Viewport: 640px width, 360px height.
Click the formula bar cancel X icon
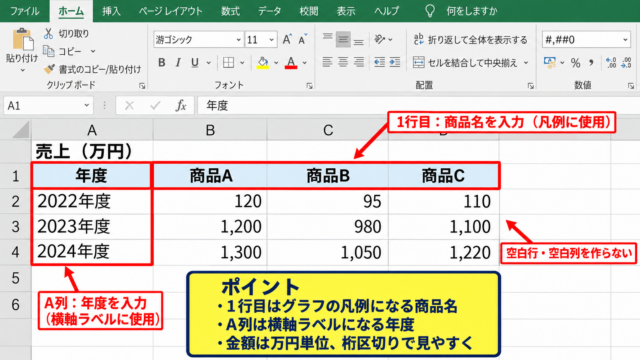click(129, 106)
